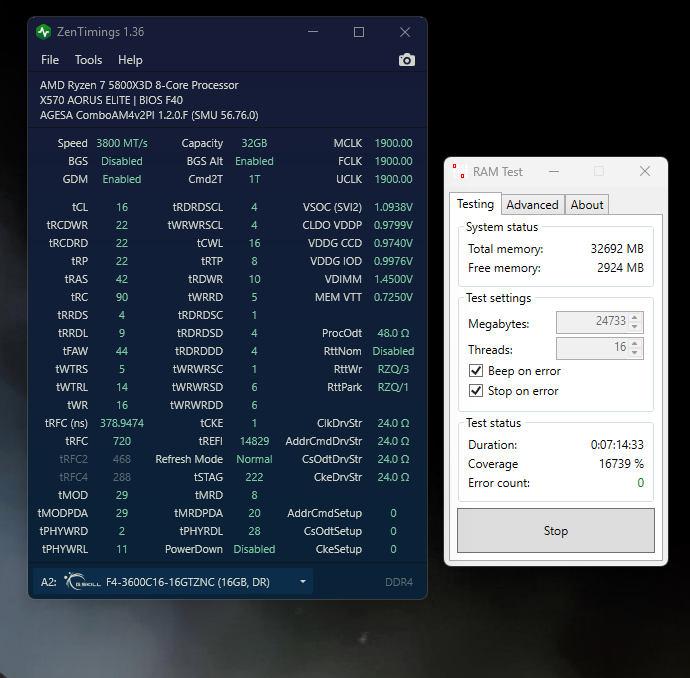Click the BGS Alt Enabled value

(x=254, y=161)
